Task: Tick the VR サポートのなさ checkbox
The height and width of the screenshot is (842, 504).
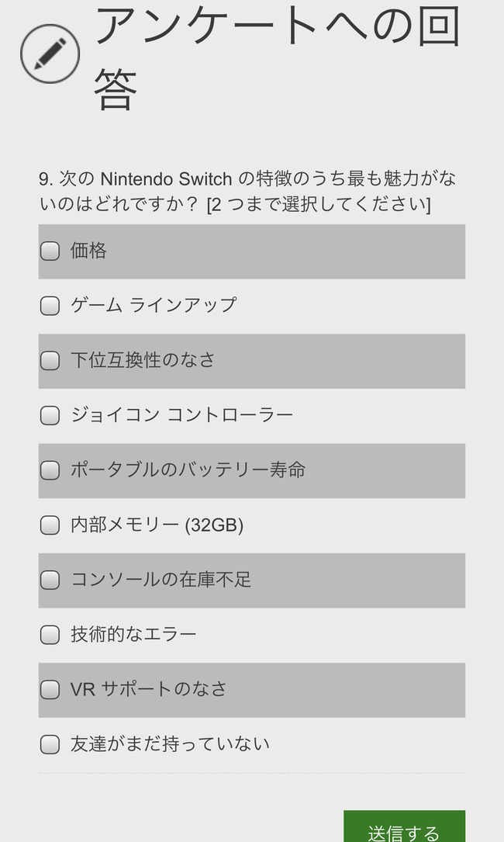Action: coord(50,689)
